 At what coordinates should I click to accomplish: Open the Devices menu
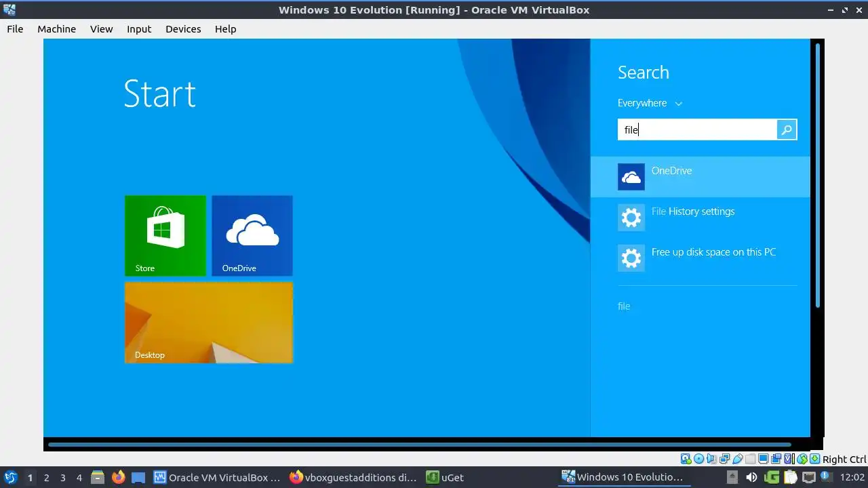(183, 29)
